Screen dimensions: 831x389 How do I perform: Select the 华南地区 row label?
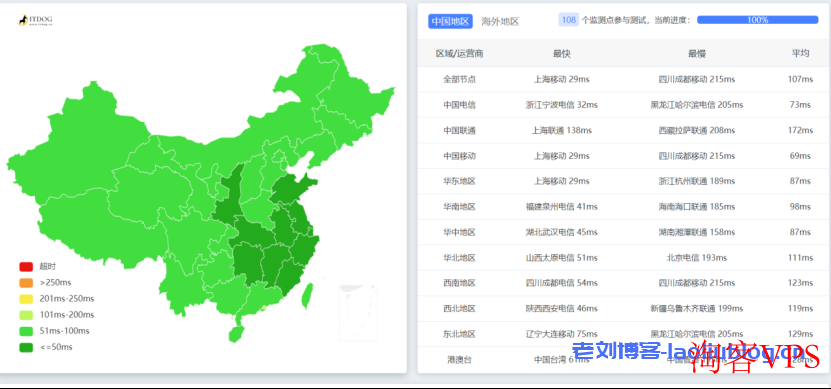pyautogui.click(x=459, y=207)
